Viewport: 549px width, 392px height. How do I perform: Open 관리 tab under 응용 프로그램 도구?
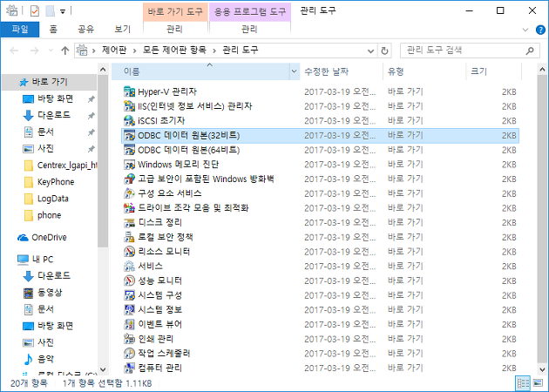(x=249, y=29)
